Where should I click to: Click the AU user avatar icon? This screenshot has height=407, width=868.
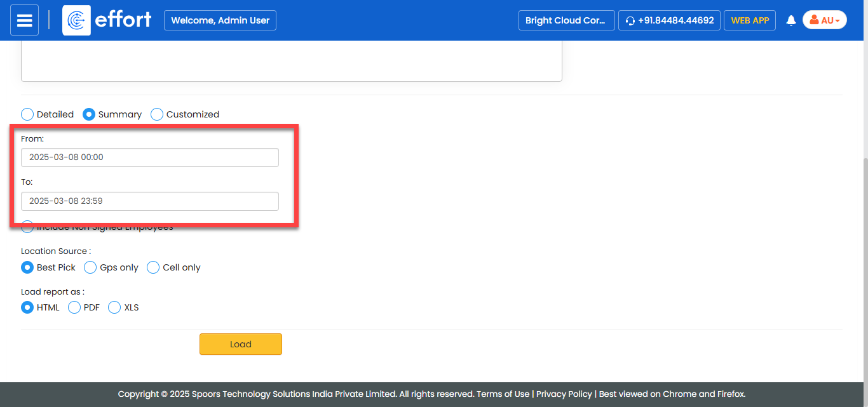pyautogui.click(x=814, y=20)
